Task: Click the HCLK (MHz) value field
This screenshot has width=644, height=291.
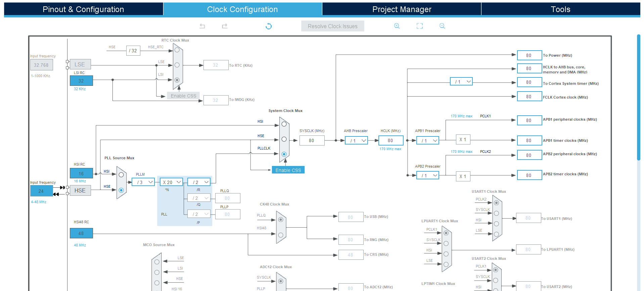Action: (391, 140)
